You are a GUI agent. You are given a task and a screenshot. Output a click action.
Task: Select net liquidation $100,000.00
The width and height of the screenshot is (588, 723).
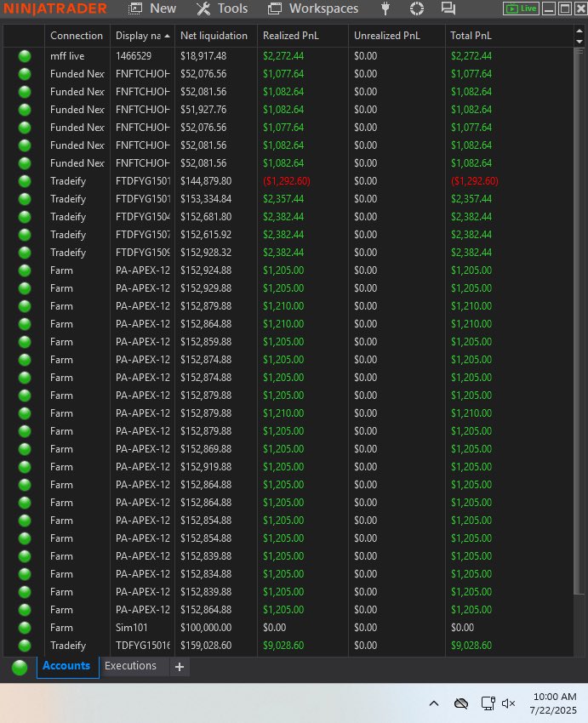[x=206, y=628]
